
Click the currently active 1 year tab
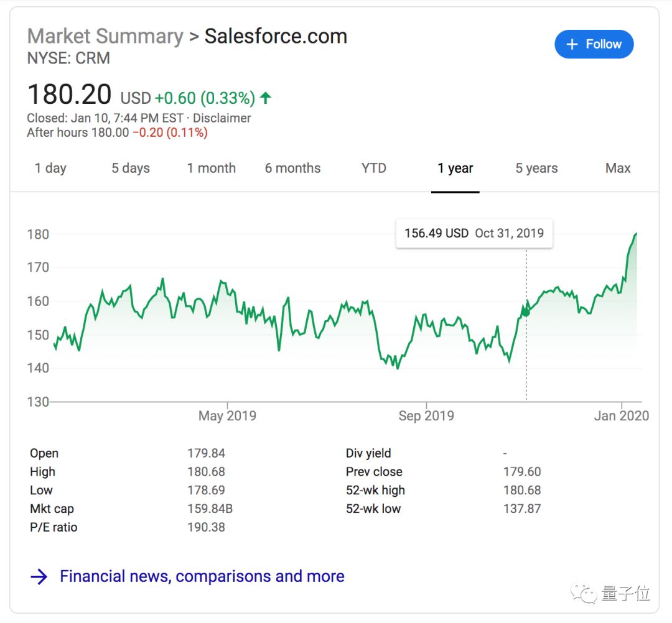pyautogui.click(x=455, y=168)
